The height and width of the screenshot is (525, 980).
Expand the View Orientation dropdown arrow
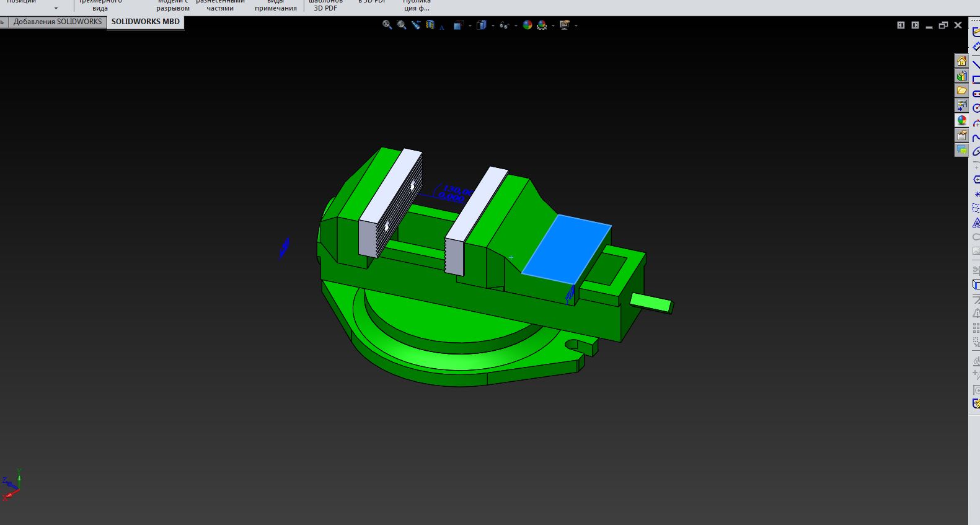tap(470, 25)
